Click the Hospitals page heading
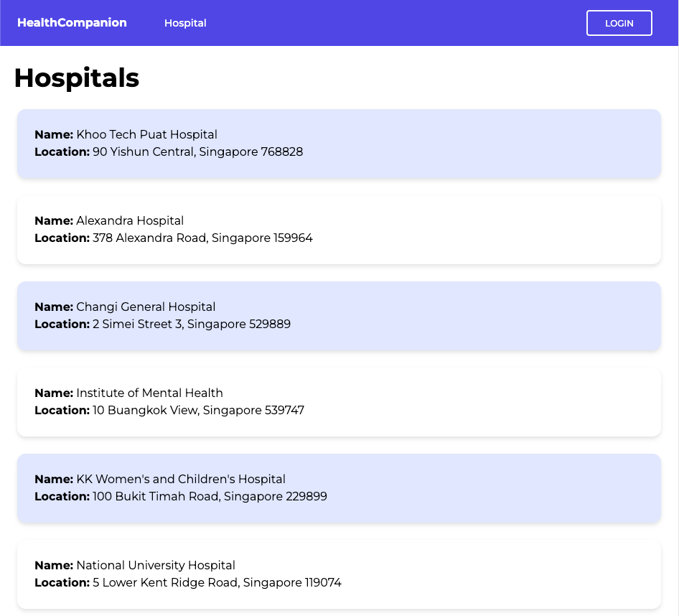Image resolution: width=679 pixels, height=616 pixels. [x=77, y=78]
